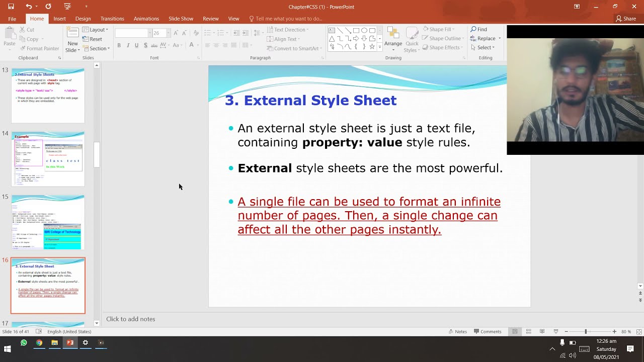644x362 pixels.
Task: Switch to the Design tab
Action: [83, 19]
